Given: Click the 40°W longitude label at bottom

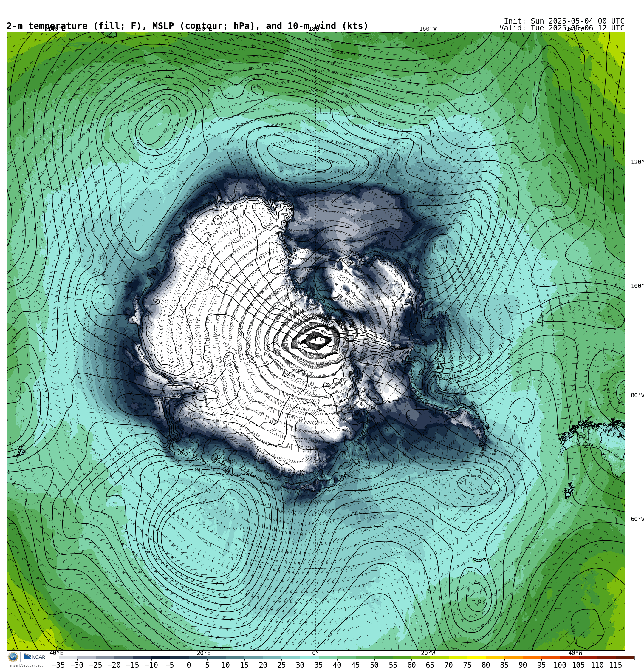Looking at the screenshot, I should [x=575, y=653].
